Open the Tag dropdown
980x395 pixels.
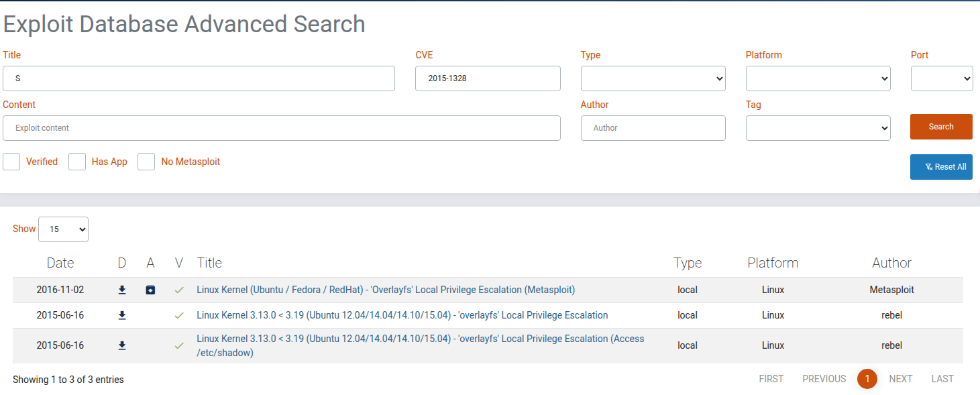(818, 128)
